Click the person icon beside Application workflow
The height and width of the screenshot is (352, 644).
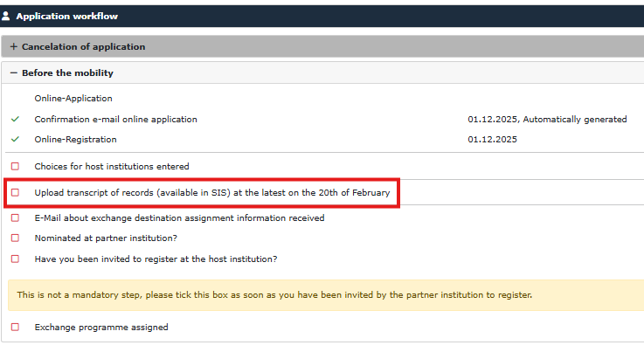[7, 16]
